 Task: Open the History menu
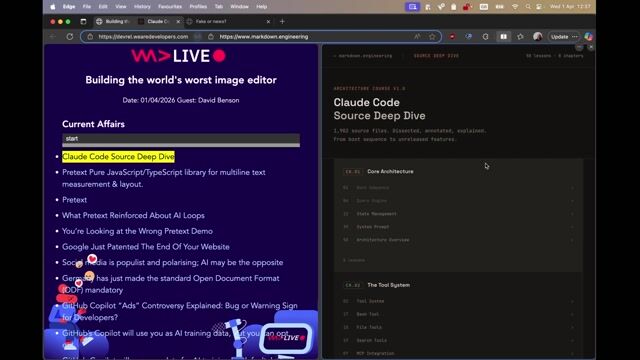[142, 7]
